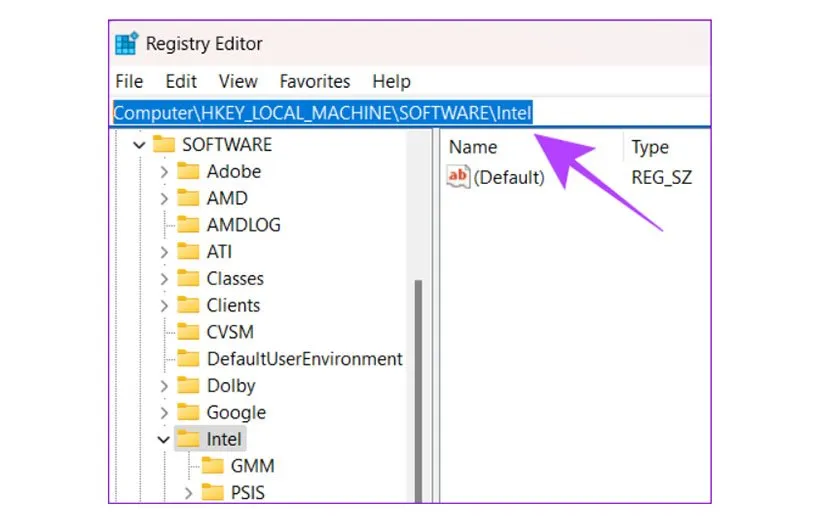Viewport: 822px width, 522px height.
Task: Expand the Dolby key arrow
Action: (x=163, y=386)
